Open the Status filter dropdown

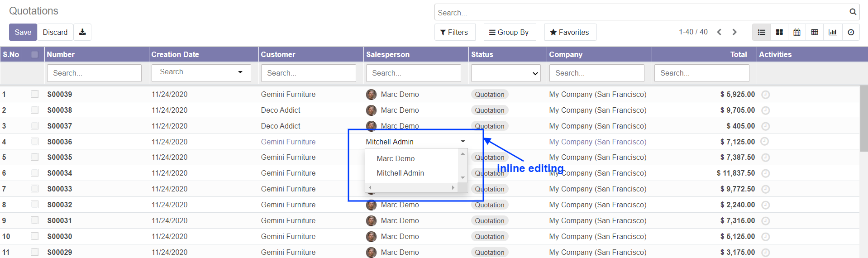[506, 73]
